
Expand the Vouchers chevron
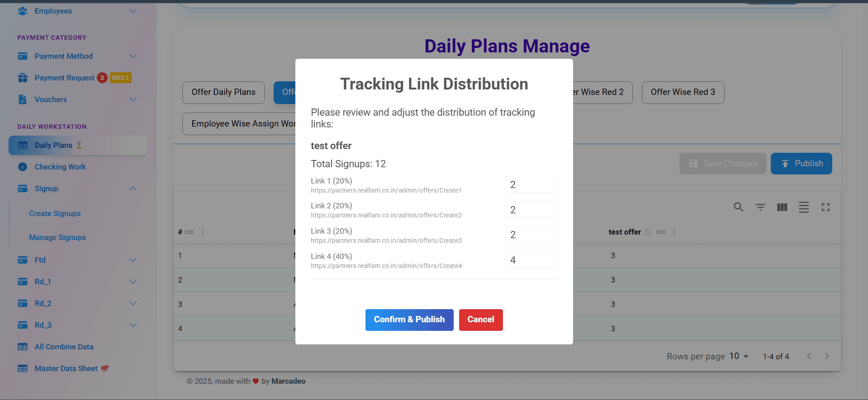pos(133,99)
